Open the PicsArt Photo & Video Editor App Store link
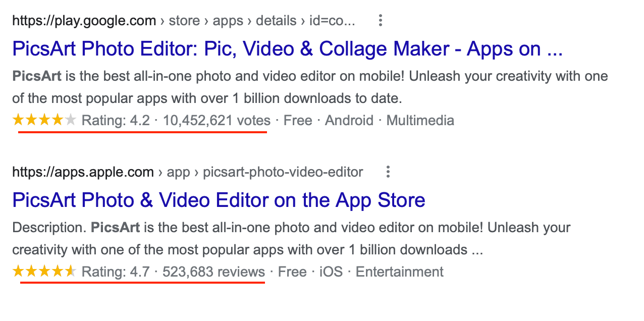The width and height of the screenshot is (644, 321). [x=219, y=200]
